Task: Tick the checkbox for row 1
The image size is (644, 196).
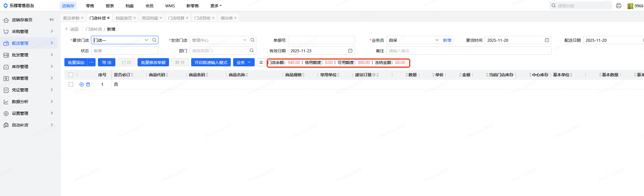Action: (71, 84)
